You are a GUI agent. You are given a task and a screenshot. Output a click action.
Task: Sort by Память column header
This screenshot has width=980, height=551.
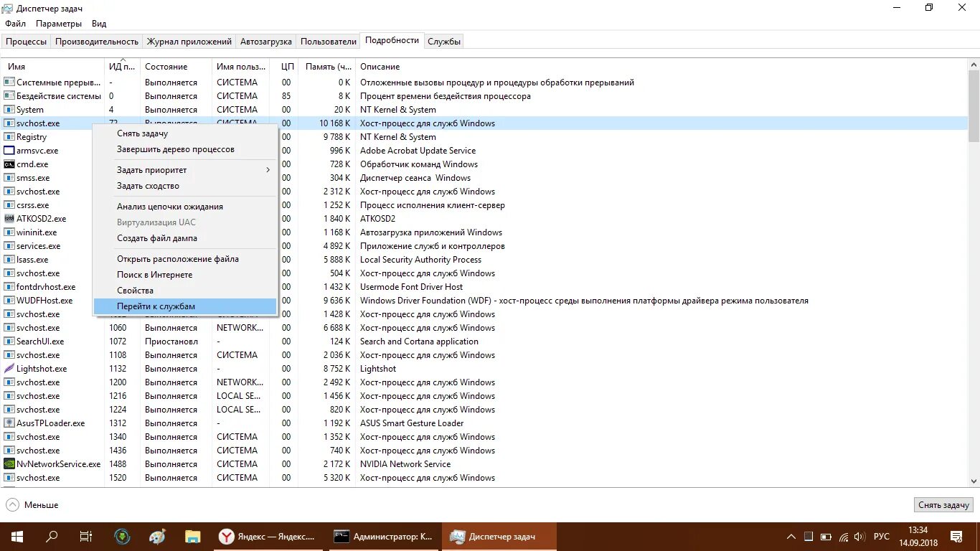(x=328, y=67)
